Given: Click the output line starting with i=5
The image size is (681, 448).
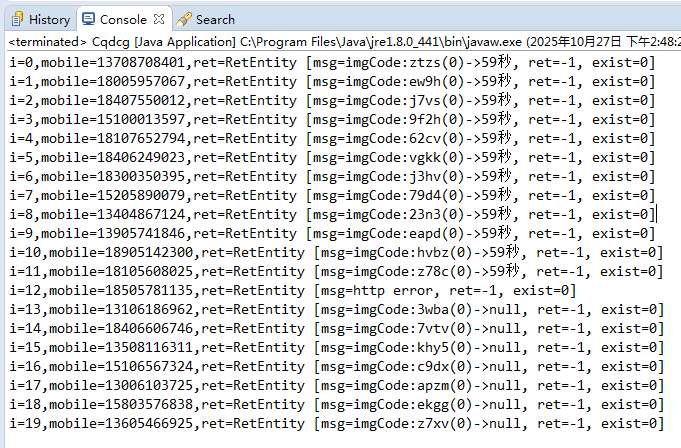Looking at the screenshot, I should coord(330,158).
